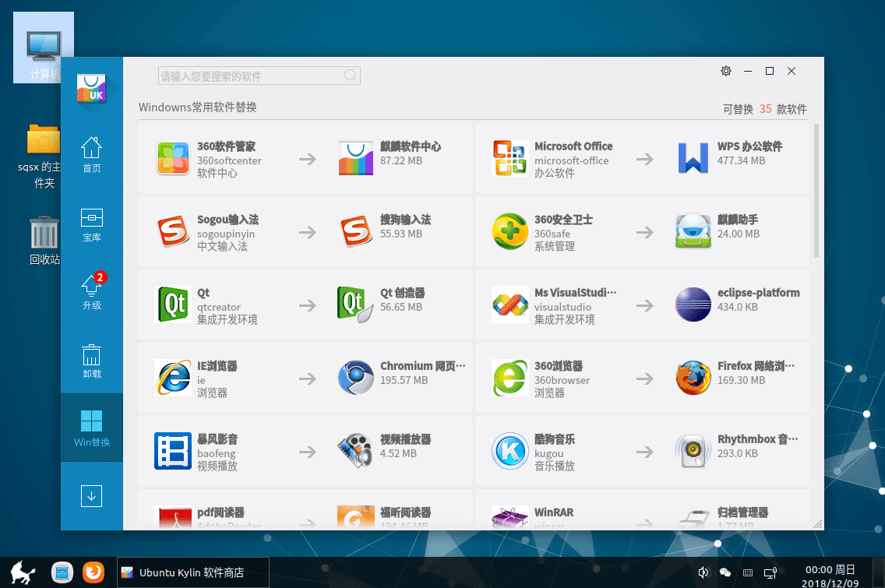Select the 计算机 computer desktop icon
The image size is (885, 588).
tap(44, 48)
